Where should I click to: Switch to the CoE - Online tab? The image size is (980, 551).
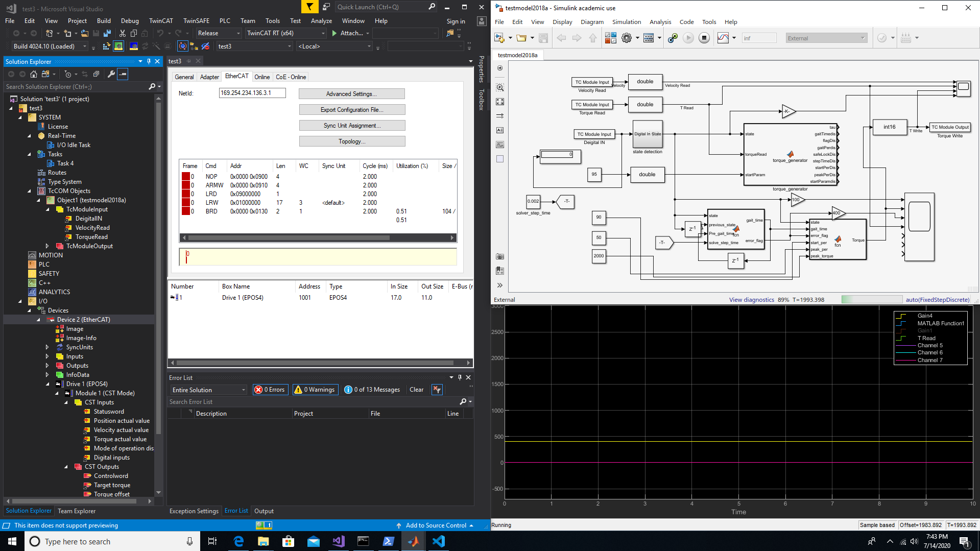point(291,77)
